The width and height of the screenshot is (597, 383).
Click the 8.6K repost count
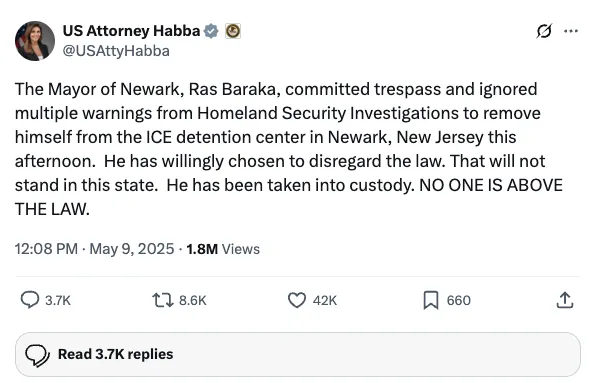[193, 300]
